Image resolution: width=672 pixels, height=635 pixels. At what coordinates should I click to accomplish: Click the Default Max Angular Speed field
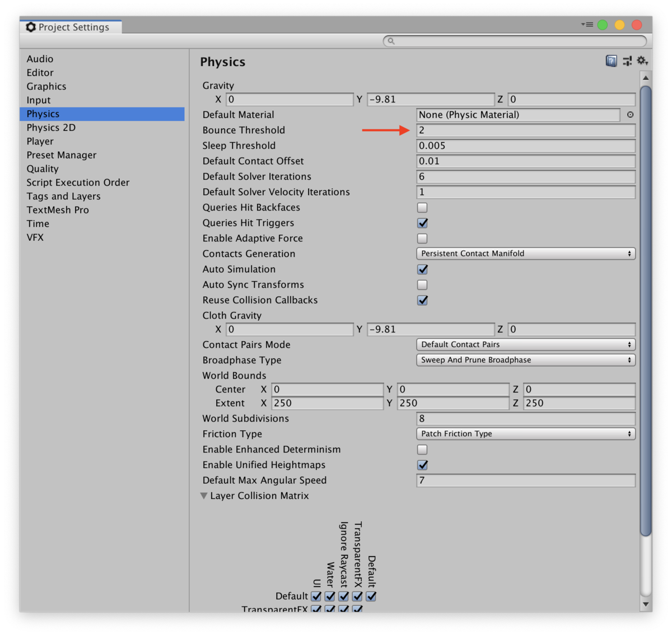526,480
